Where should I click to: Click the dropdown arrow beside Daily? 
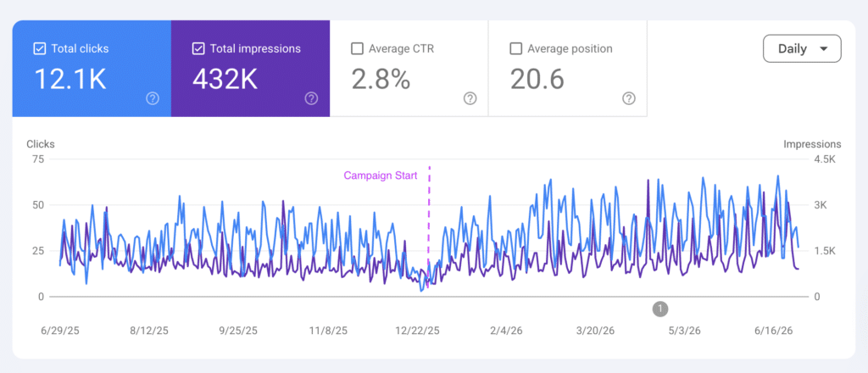tap(823, 48)
